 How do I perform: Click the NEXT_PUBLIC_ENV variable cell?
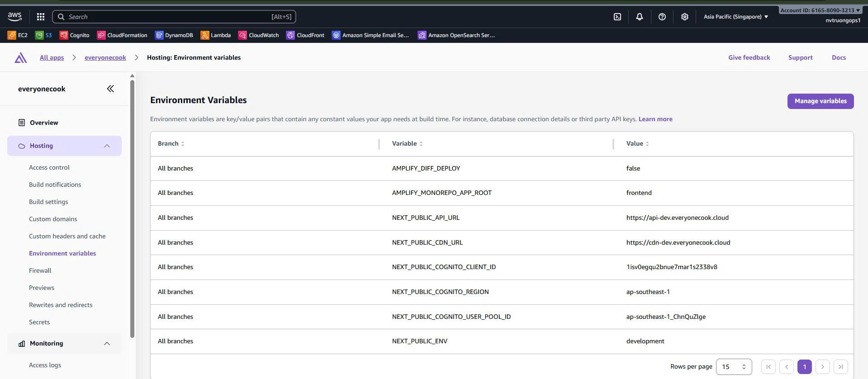tap(420, 341)
